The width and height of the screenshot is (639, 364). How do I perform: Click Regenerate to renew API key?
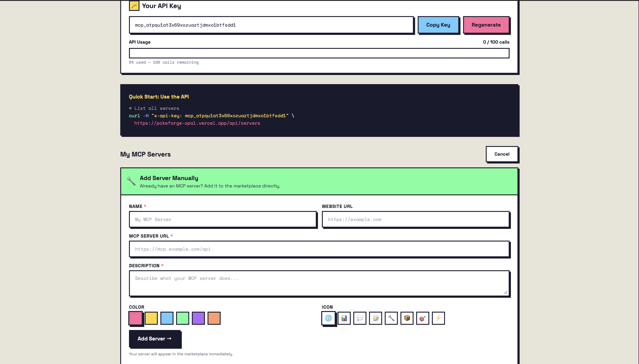(486, 25)
